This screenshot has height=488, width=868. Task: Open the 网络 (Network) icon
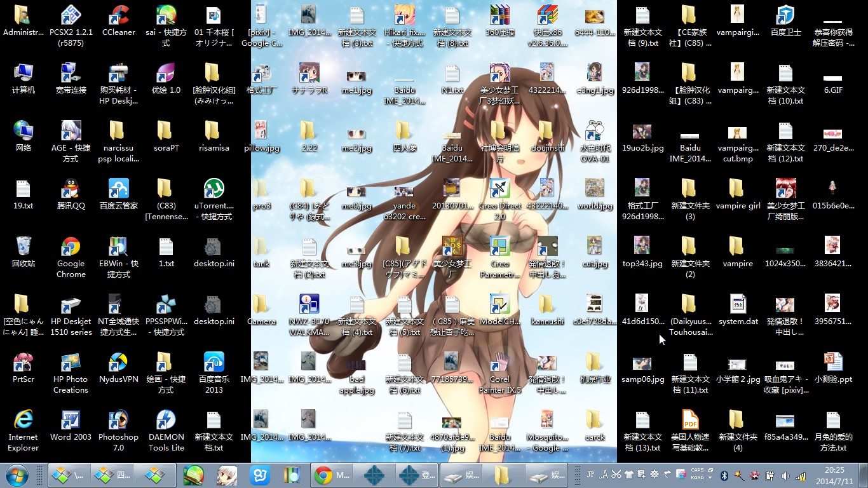[23, 130]
